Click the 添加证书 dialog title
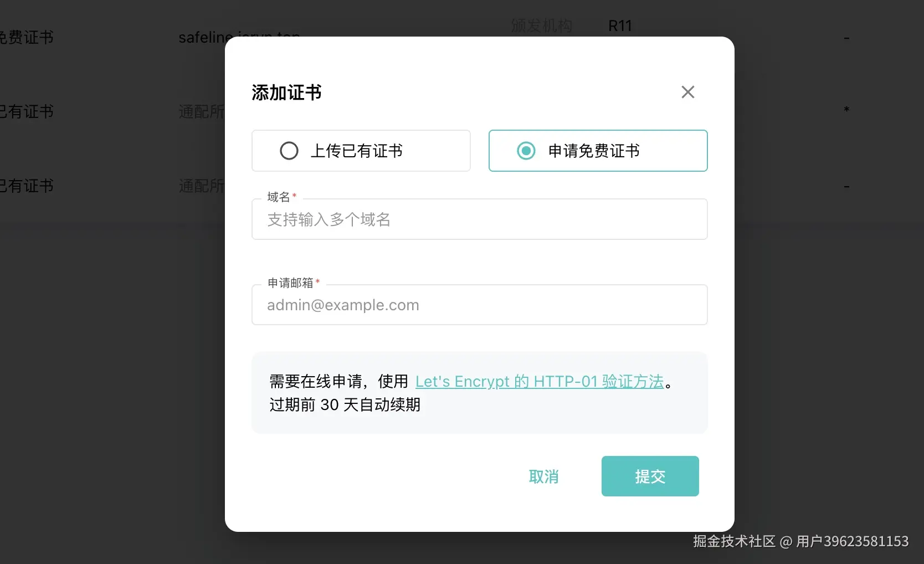Viewport: 924px width, 564px height. (286, 93)
